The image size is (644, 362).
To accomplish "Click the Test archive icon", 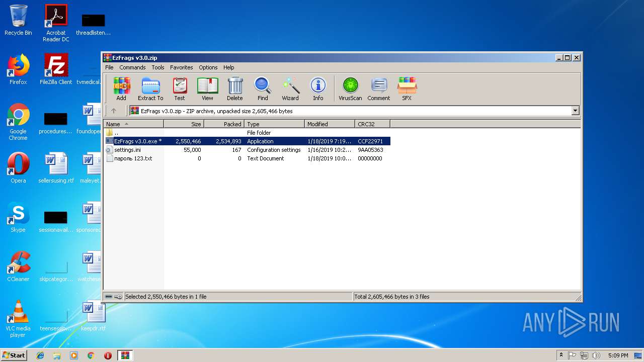I will (180, 89).
